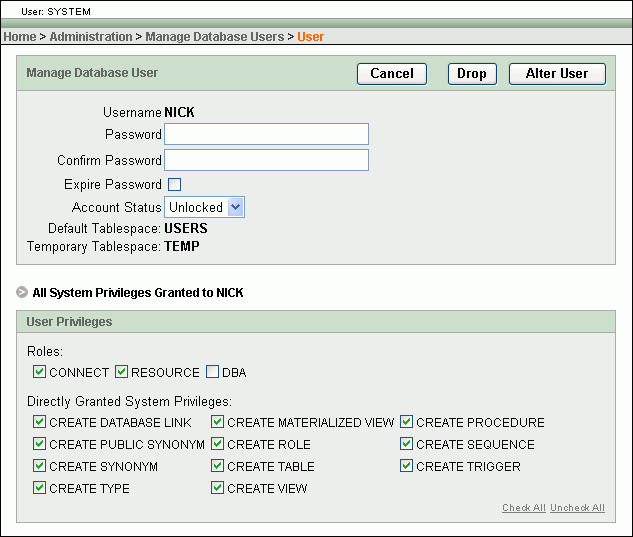Uncheck the CREATE VIEW privilege
This screenshot has height=537, width=633.
217,488
